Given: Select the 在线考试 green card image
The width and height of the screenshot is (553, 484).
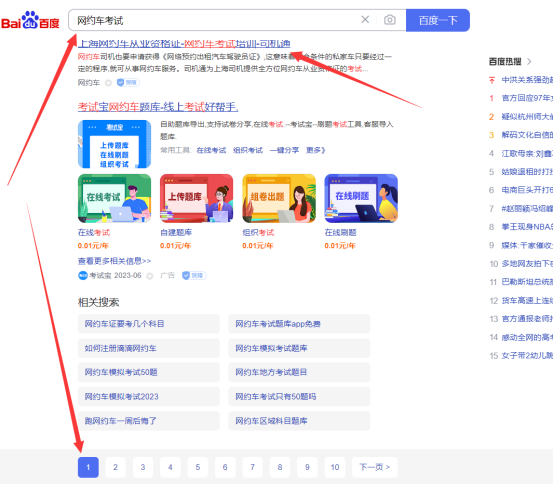Looking at the screenshot, I should click(x=114, y=198).
